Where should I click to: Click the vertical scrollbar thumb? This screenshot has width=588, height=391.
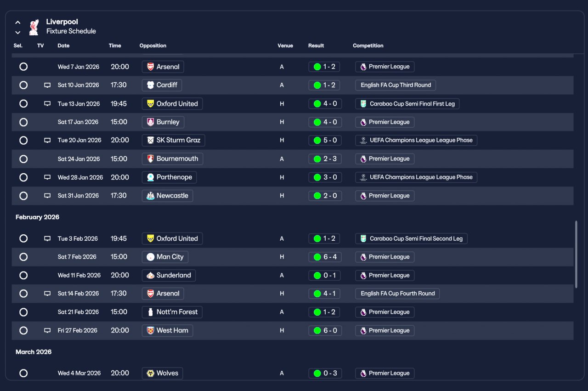[x=576, y=255]
